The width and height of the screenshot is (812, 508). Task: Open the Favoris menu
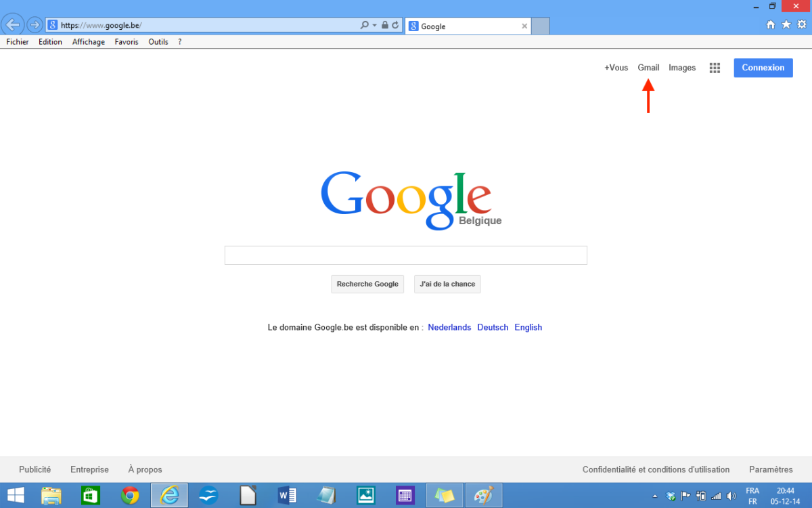[127, 42]
